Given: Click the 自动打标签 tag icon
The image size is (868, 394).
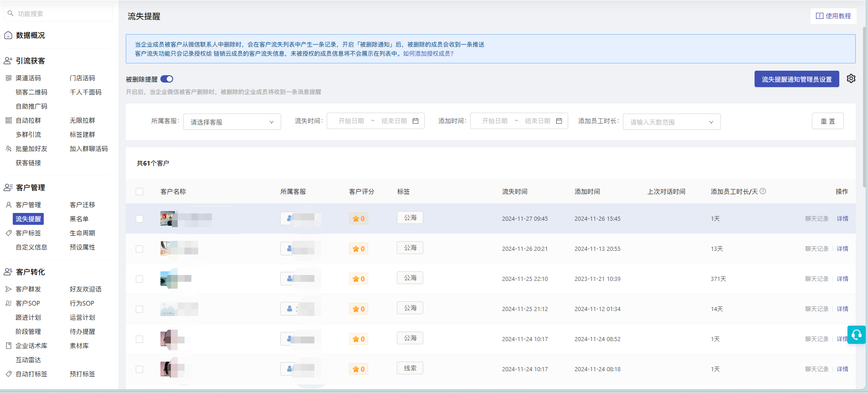Looking at the screenshot, I should tap(8, 374).
